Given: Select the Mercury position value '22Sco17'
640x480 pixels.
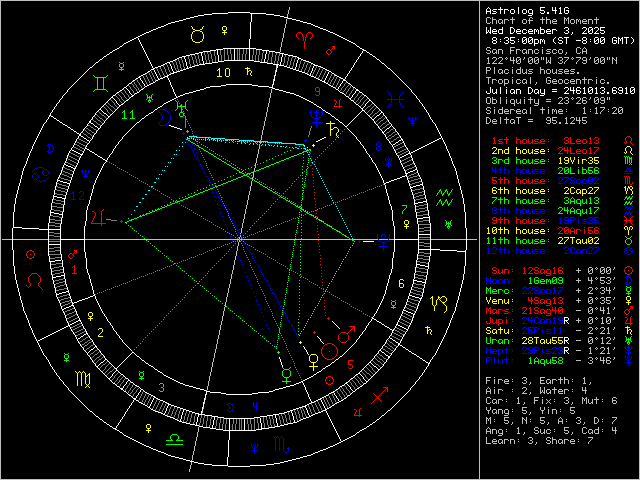Looking at the screenshot, I should coord(542,291).
